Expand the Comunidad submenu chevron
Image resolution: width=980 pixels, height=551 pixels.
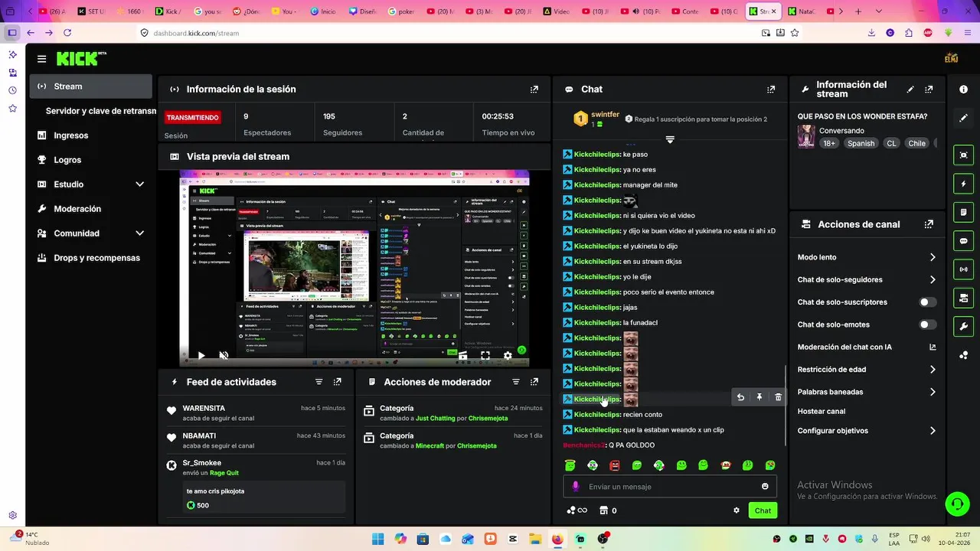click(139, 233)
